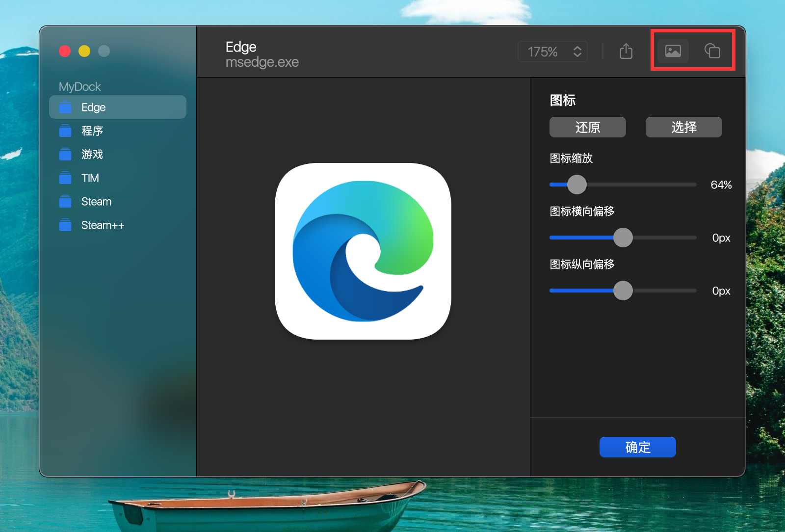This screenshot has width=785, height=532.
Task: Click the red close window button
Action: click(65, 51)
